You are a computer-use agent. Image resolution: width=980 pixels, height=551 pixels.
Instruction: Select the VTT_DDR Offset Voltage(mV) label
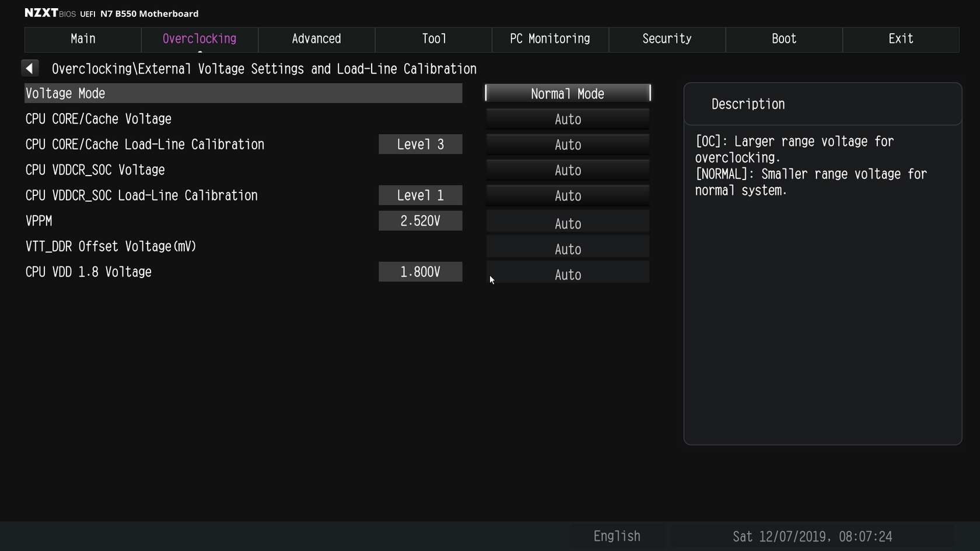(111, 247)
